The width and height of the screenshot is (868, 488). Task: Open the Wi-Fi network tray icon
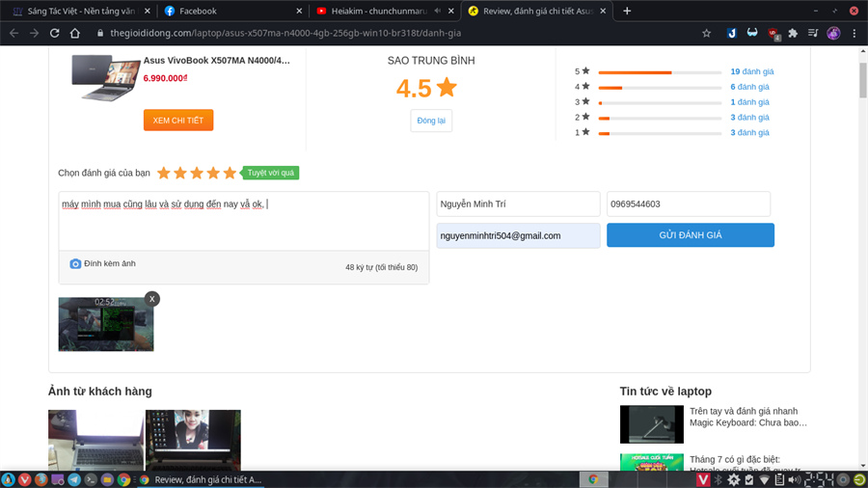(x=764, y=479)
